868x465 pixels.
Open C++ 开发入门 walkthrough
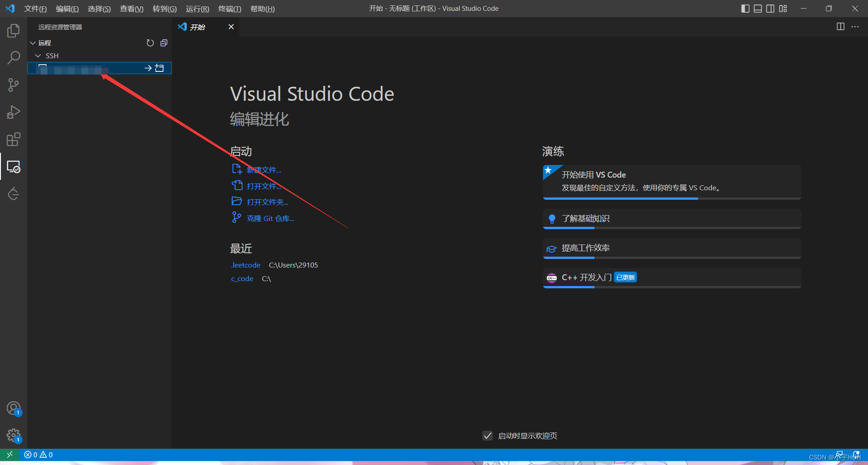(x=672, y=277)
